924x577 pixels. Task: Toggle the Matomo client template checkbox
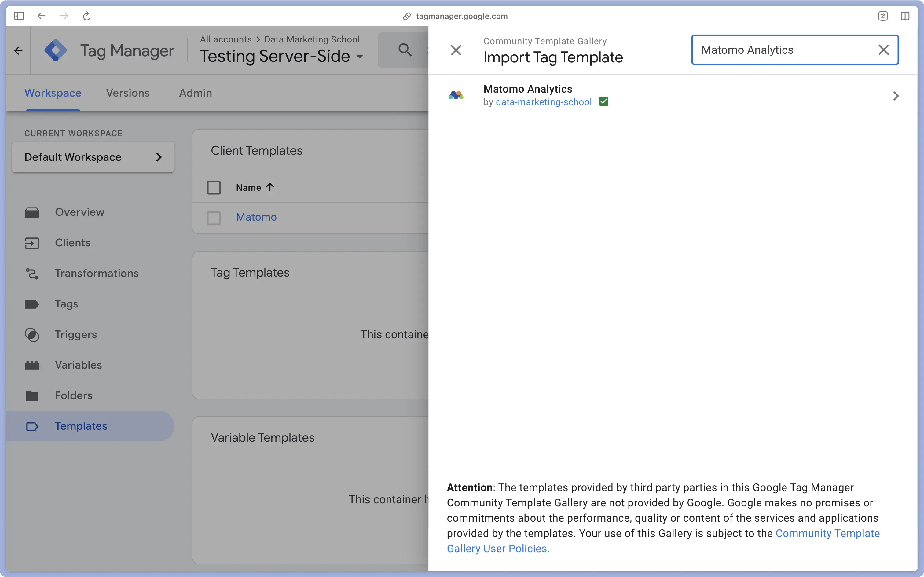214,217
